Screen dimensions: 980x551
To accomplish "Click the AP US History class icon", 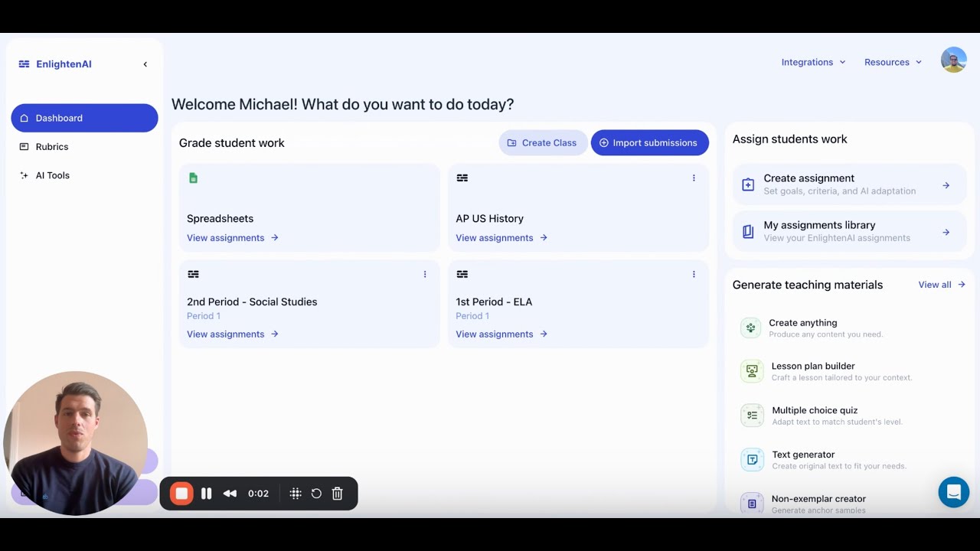I will coord(462,178).
